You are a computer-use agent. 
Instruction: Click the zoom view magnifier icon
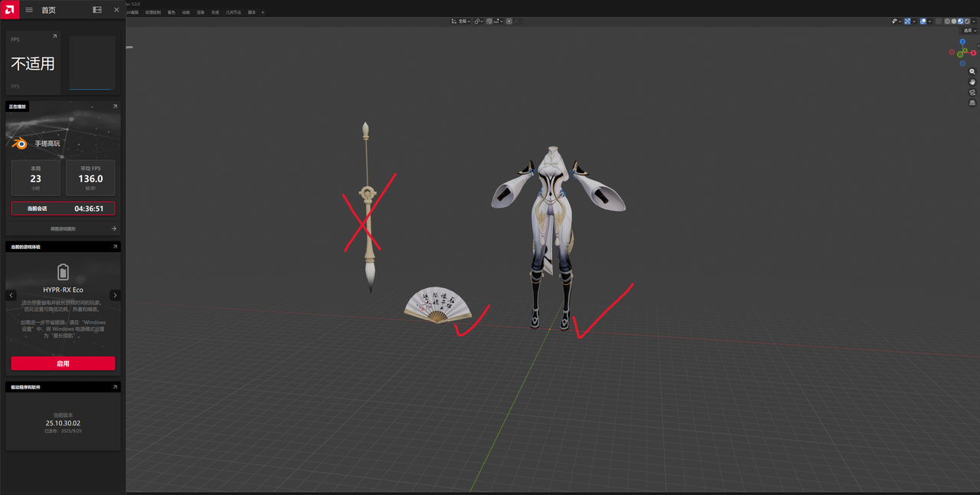click(972, 71)
